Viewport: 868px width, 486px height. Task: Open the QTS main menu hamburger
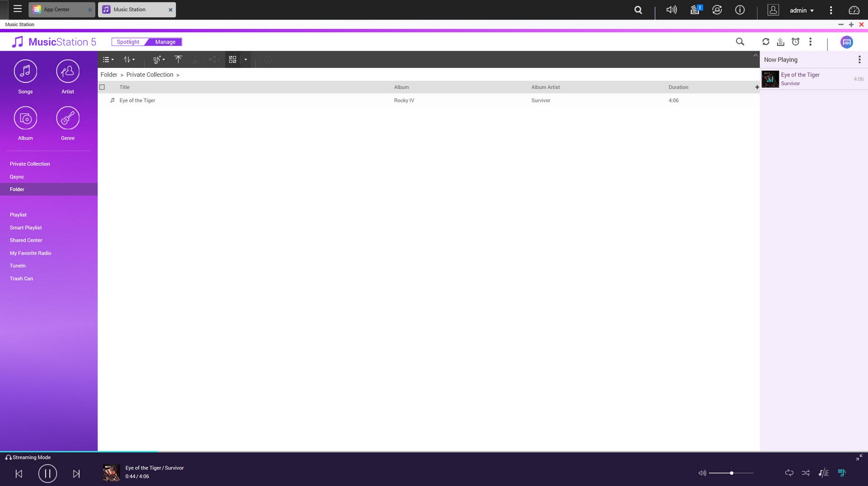18,9
